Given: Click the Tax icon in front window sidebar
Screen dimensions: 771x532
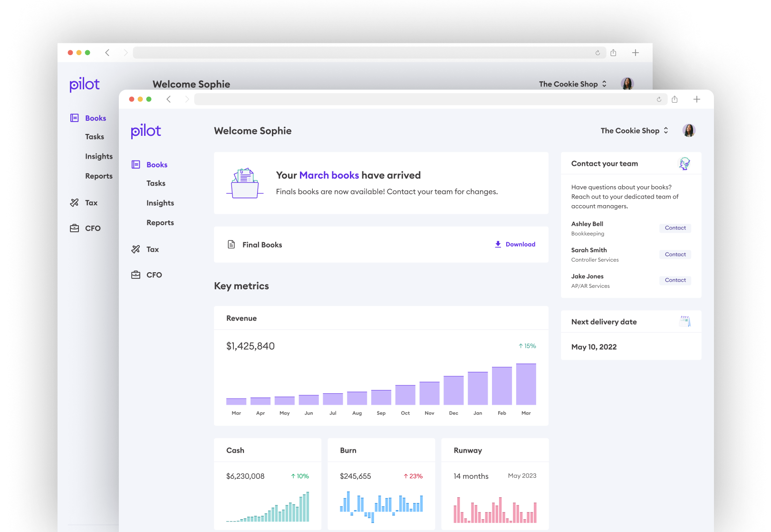Looking at the screenshot, I should pos(136,249).
